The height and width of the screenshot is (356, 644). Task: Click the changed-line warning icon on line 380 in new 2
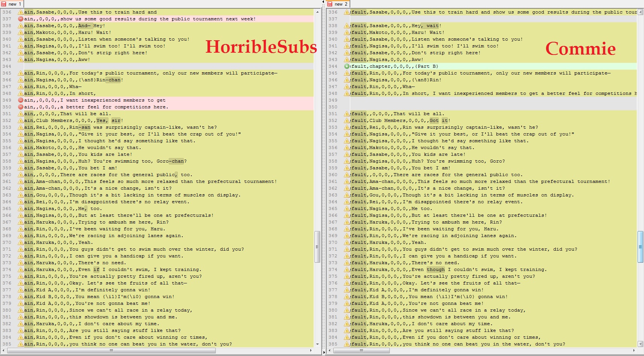347,310
